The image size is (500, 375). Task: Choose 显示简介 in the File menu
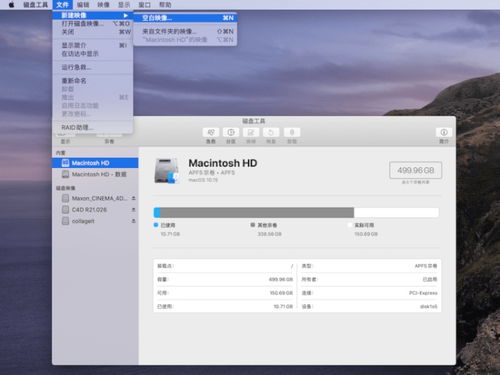point(93,45)
